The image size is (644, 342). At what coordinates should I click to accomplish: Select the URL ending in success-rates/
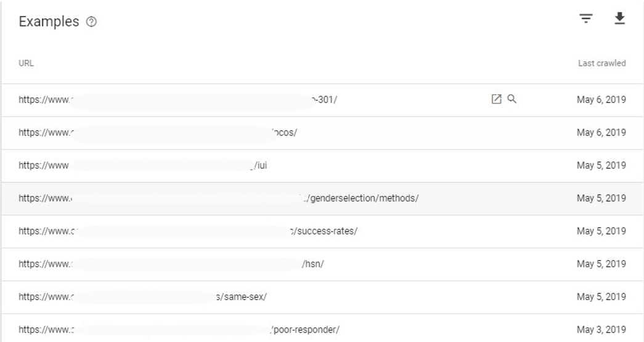(188, 231)
